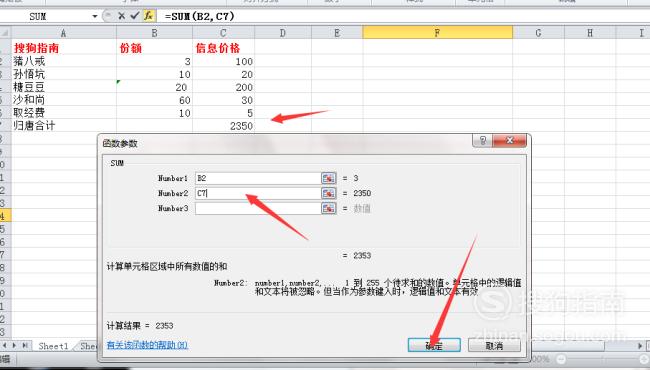Select column D header
Viewport: 650px width, 370px height.
(x=283, y=33)
